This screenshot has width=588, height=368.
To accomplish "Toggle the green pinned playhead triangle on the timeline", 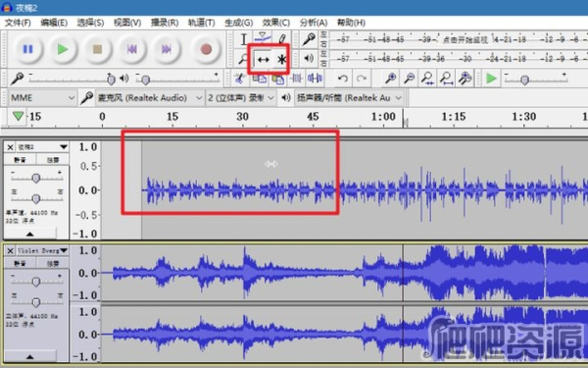I will pos(19,117).
